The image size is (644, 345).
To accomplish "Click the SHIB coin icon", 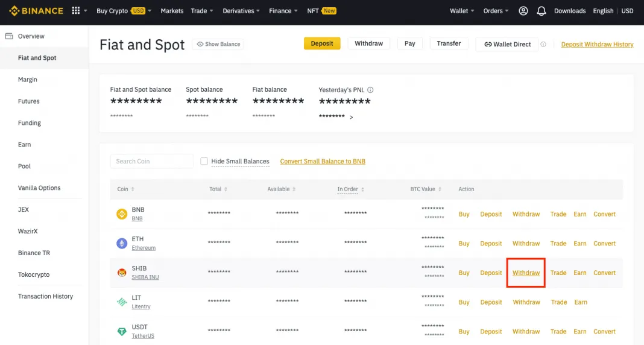I will tap(122, 272).
